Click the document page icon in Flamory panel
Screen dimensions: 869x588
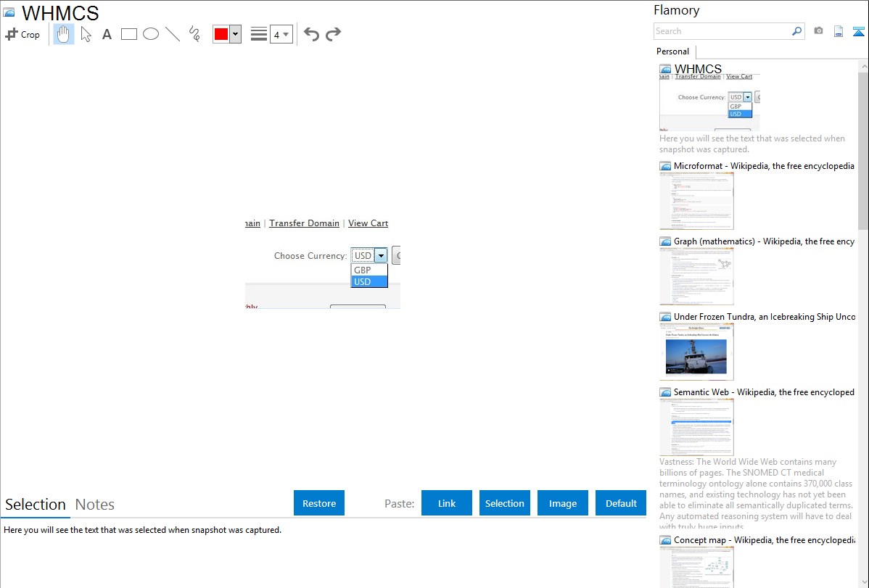[839, 31]
